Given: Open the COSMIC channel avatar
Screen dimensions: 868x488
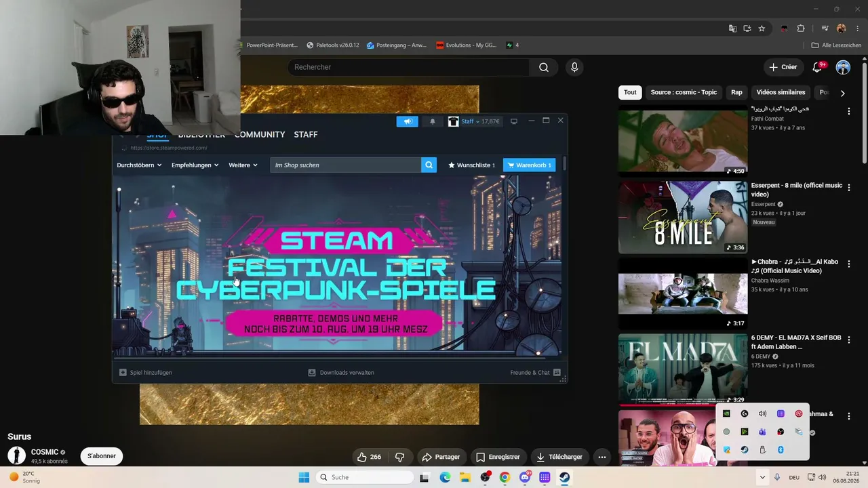Looking at the screenshot, I should tap(16, 455).
